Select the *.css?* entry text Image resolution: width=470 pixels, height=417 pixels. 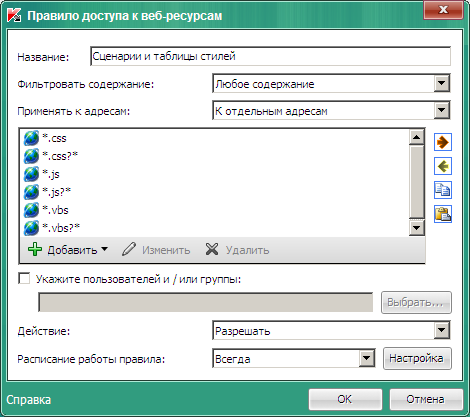[60, 156]
